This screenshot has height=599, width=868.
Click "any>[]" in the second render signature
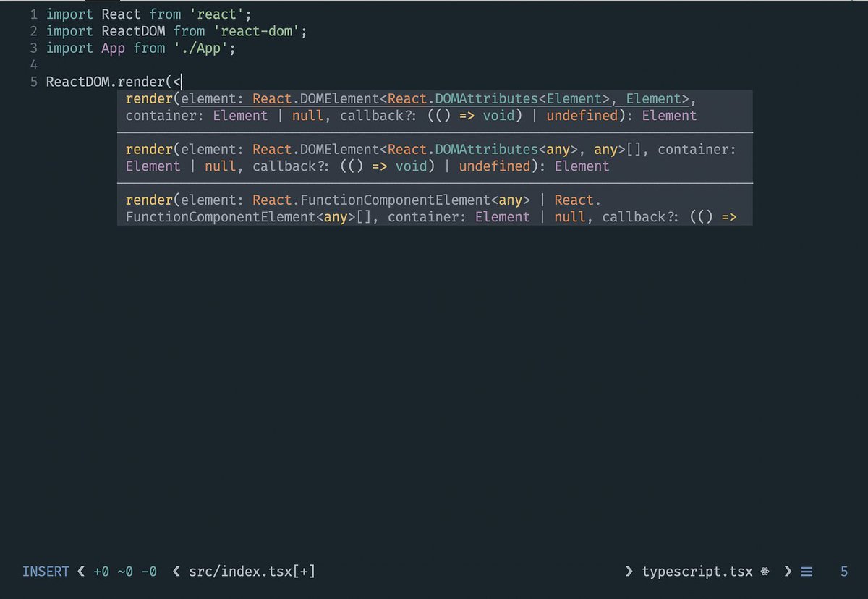(618, 149)
